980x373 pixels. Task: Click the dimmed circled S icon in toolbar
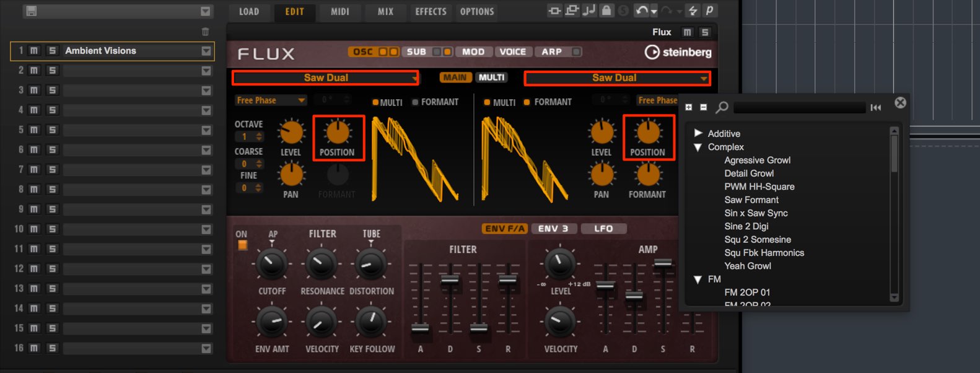[x=623, y=11]
